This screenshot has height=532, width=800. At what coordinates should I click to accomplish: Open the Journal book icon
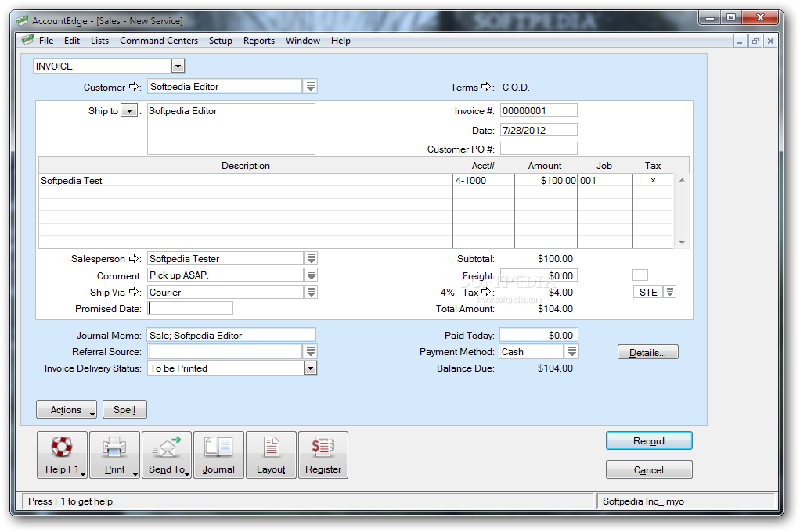tap(218, 455)
